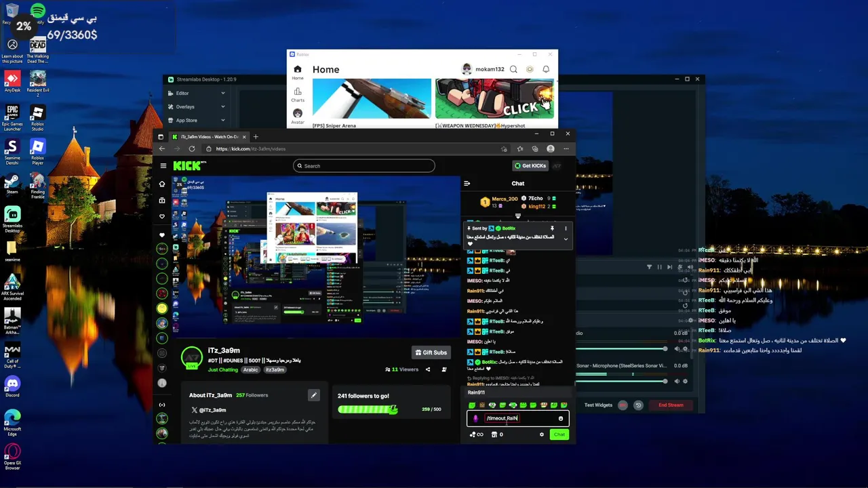
Task: Open the Robux icon in Roblox header
Action: point(530,69)
